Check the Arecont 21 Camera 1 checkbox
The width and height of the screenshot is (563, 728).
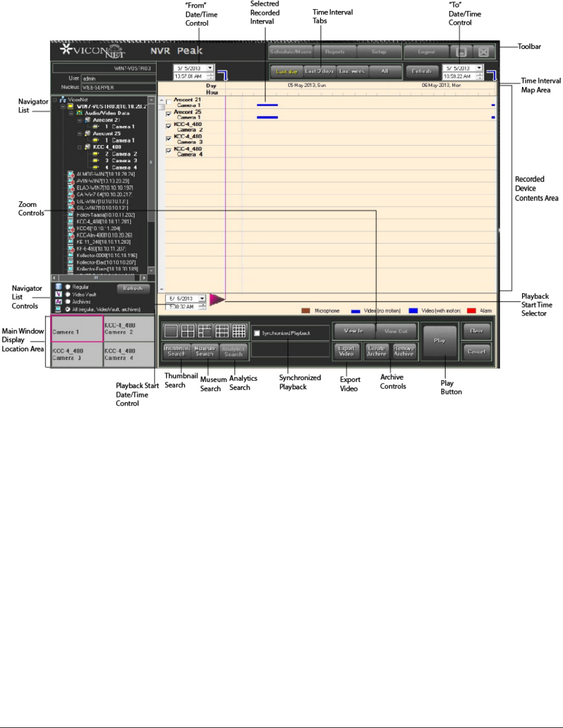(169, 102)
